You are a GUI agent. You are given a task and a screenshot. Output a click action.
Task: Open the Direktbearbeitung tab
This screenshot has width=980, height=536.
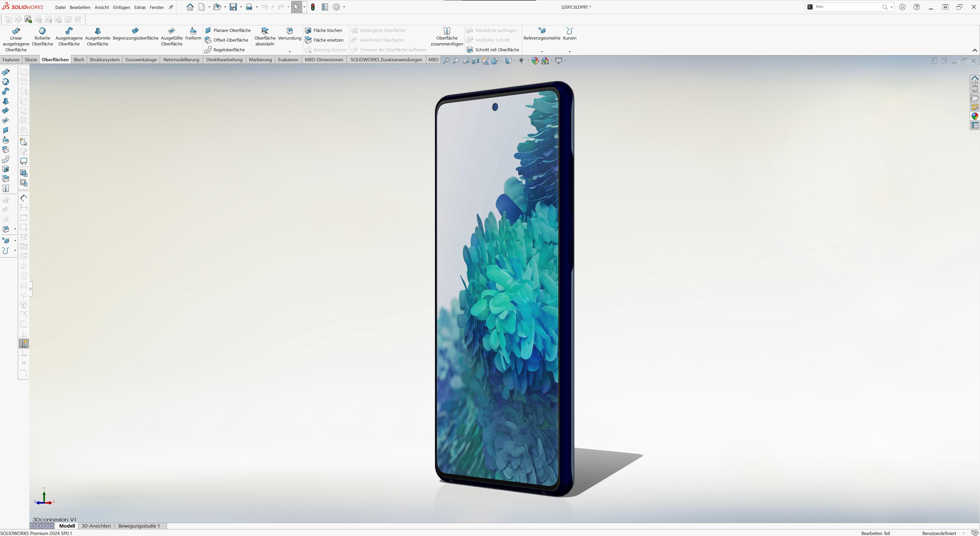(x=224, y=60)
